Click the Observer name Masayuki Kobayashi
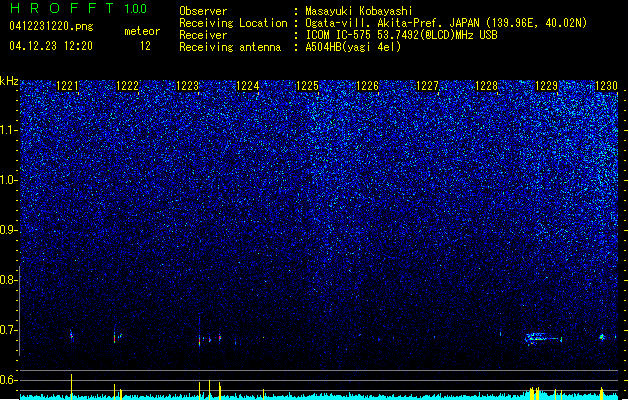 pyautogui.click(x=359, y=11)
